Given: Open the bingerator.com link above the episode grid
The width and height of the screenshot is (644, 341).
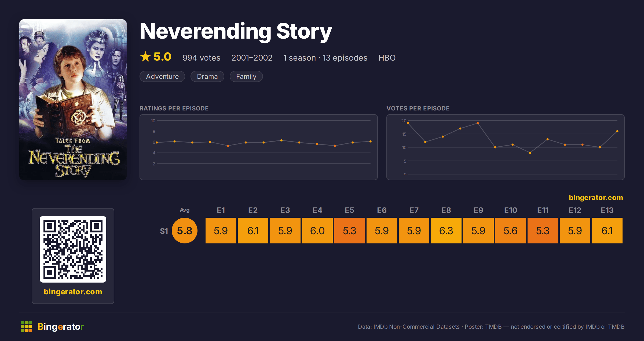Looking at the screenshot, I should pos(596,198).
